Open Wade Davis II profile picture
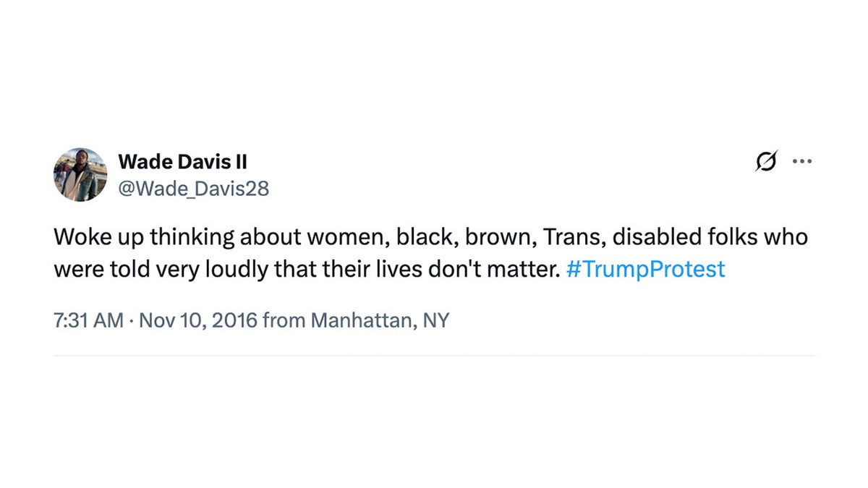 point(80,174)
